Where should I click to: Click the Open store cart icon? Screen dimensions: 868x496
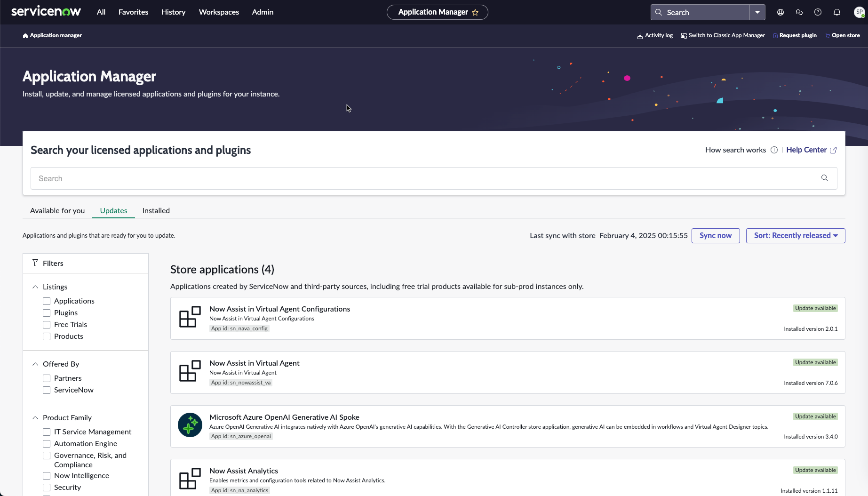click(x=828, y=36)
